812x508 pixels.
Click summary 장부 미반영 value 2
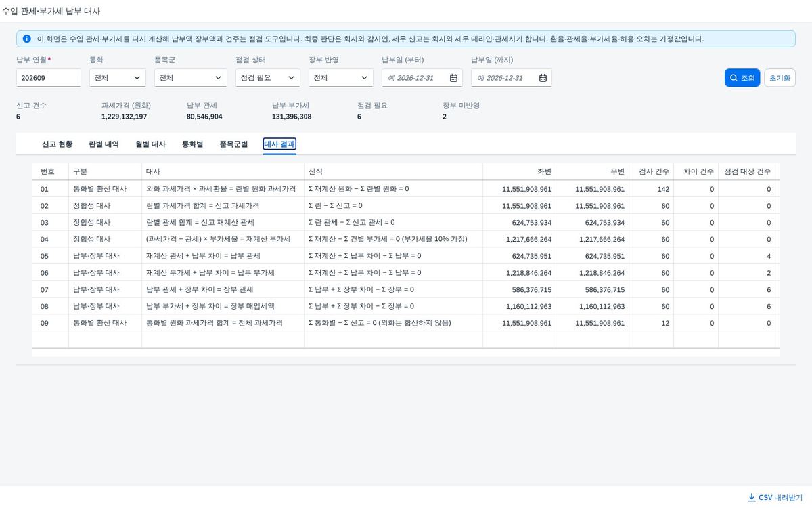[445, 117]
